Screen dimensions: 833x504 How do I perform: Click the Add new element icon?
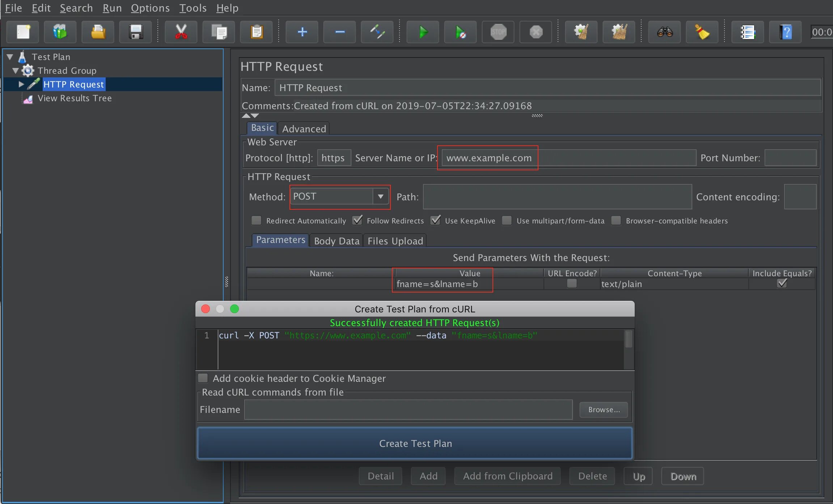(x=302, y=33)
